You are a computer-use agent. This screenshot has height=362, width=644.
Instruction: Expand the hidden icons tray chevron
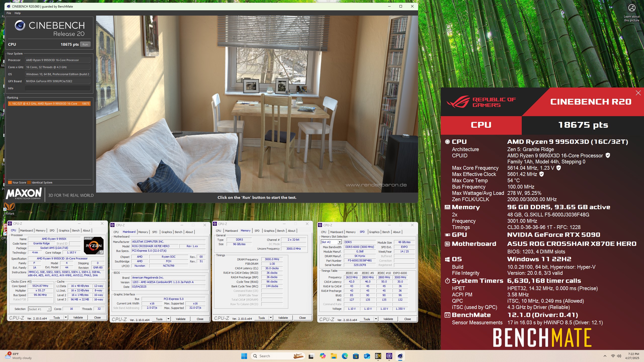605,356
